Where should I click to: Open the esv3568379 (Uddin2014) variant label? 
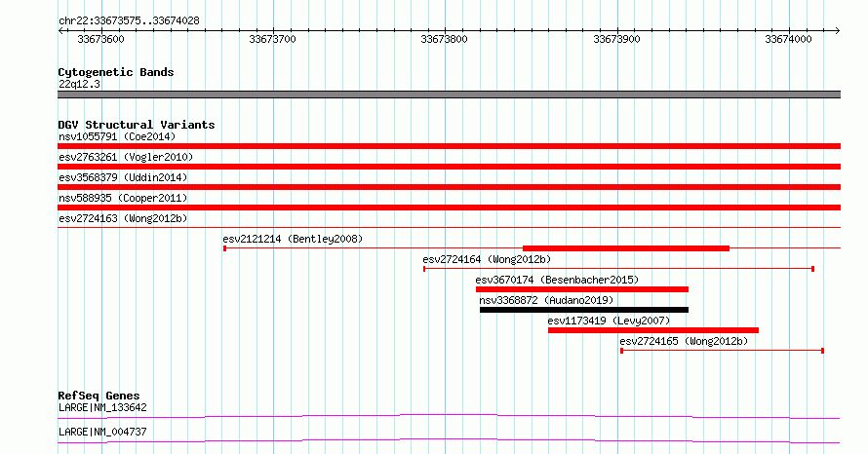(x=123, y=177)
